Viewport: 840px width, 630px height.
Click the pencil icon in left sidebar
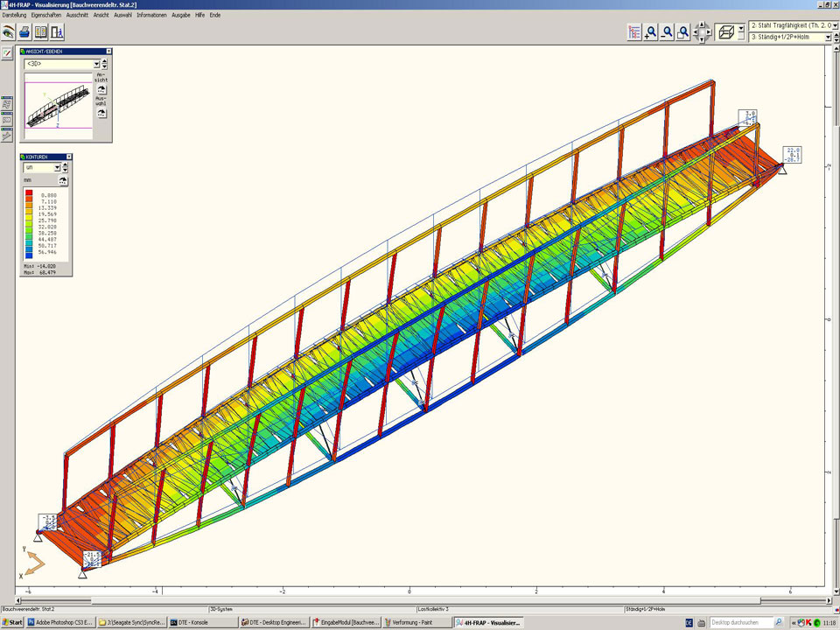pos(7,53)
